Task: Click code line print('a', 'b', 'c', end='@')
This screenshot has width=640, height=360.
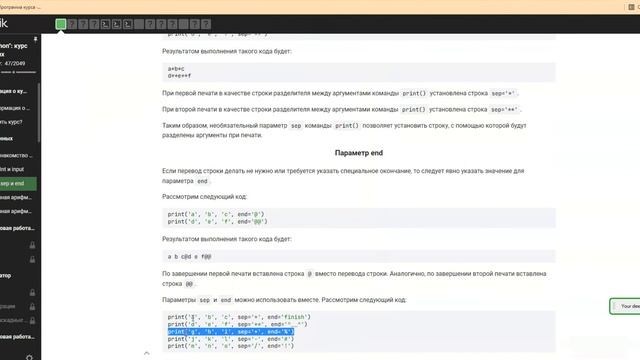Action: 216,214
